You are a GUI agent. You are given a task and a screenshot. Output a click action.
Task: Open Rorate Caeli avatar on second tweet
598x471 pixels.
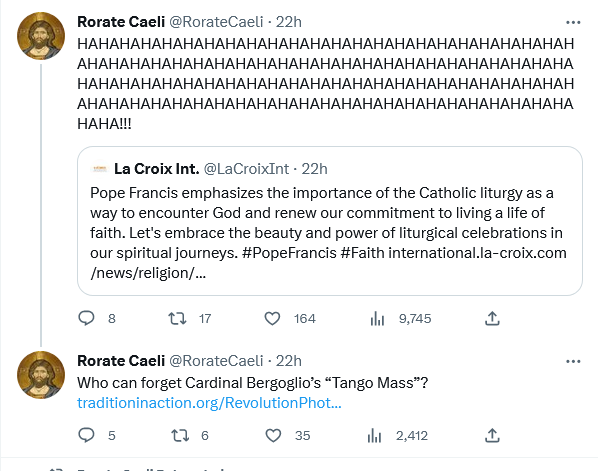coord(41,375)
